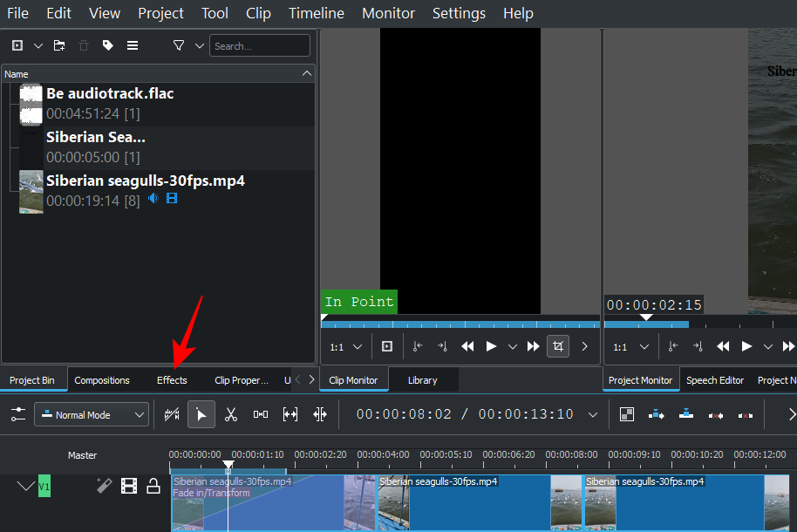Open the Normal Mode edit mode dropdown
797x532 pixels.
coord(92,415)
